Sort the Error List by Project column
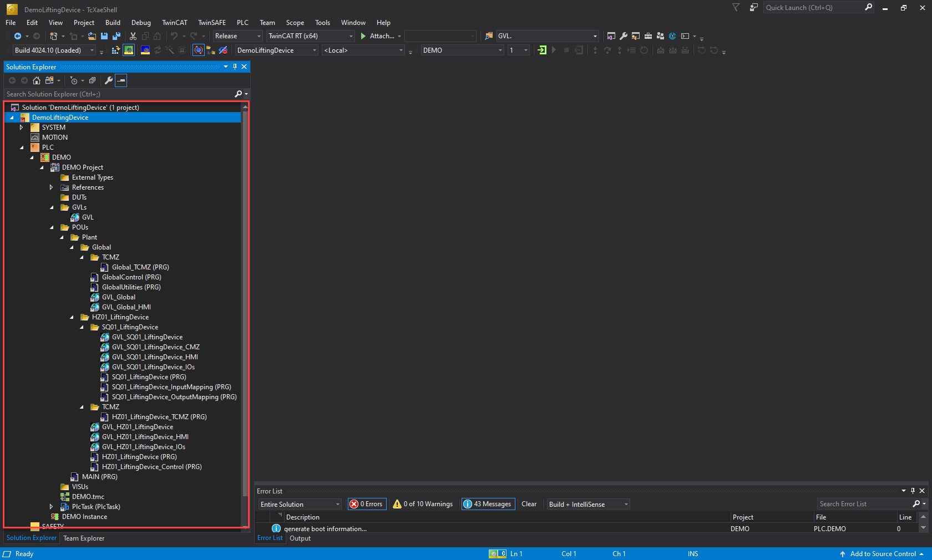The width and height of the screenshot is (932, 560). pyautogui.click(x=772, y=517)
